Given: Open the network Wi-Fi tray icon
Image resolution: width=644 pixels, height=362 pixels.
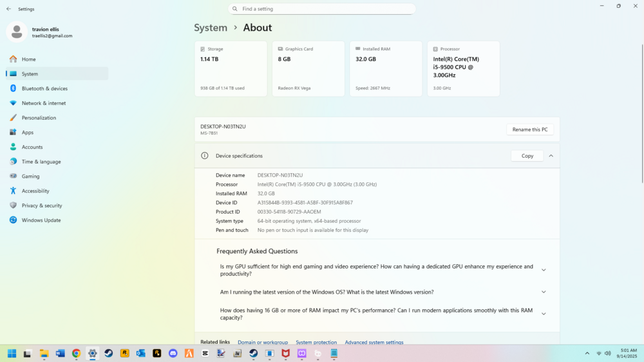Looking at the screenshot, I should coord(599,354).
